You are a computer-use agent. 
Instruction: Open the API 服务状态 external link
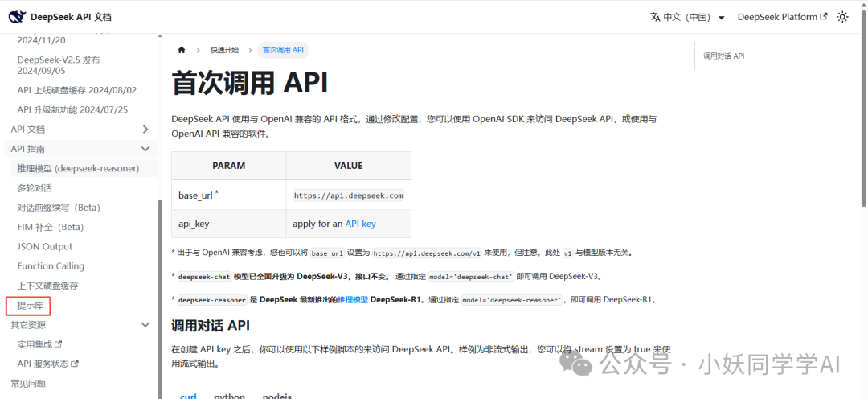47,364
